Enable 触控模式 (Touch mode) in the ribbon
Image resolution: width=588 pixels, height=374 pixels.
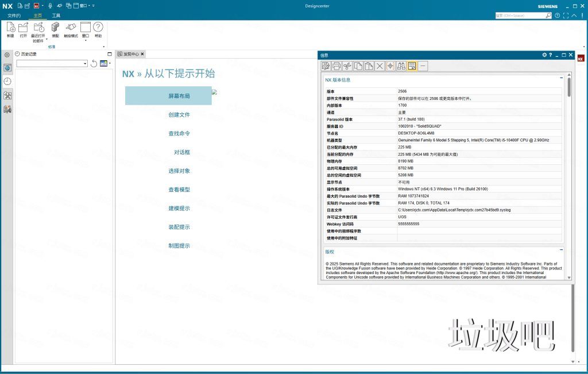click(x=71, y=27)
